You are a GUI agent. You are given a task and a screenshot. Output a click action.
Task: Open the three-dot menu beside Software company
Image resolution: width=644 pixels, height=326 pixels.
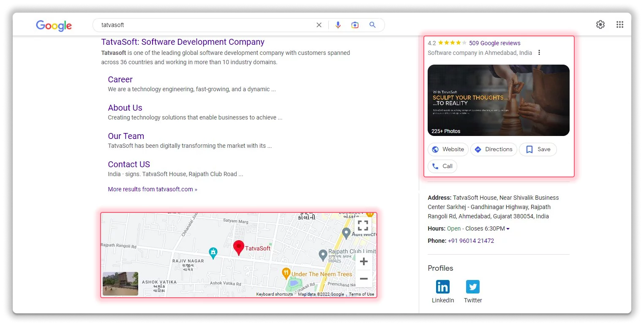point(539,53)
